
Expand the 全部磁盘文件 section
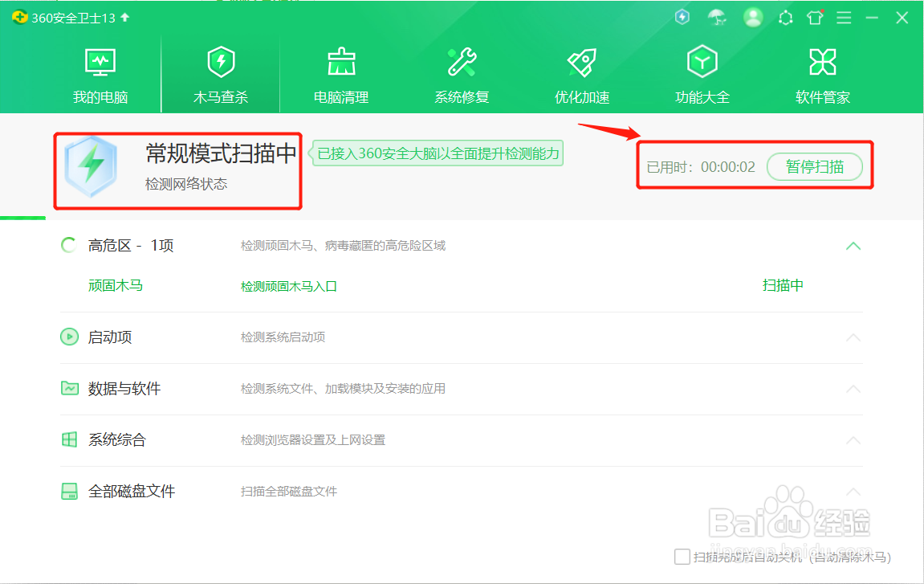click(x=853, y=492)
